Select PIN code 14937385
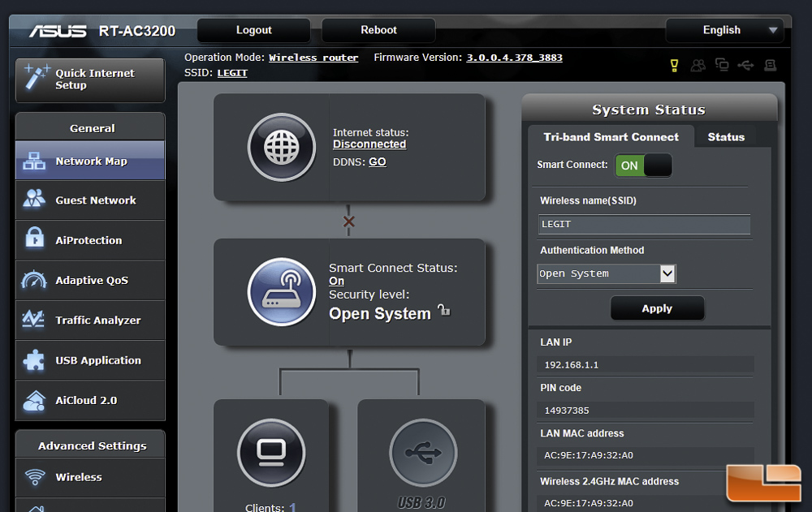812x512 pixels. pyautogui.click(x=567, y=411)
